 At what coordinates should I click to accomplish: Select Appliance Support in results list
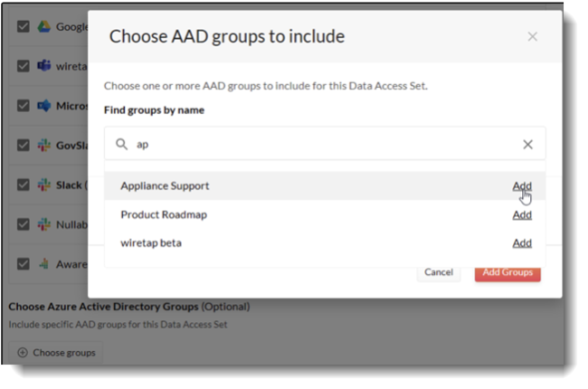pos(165,185)
